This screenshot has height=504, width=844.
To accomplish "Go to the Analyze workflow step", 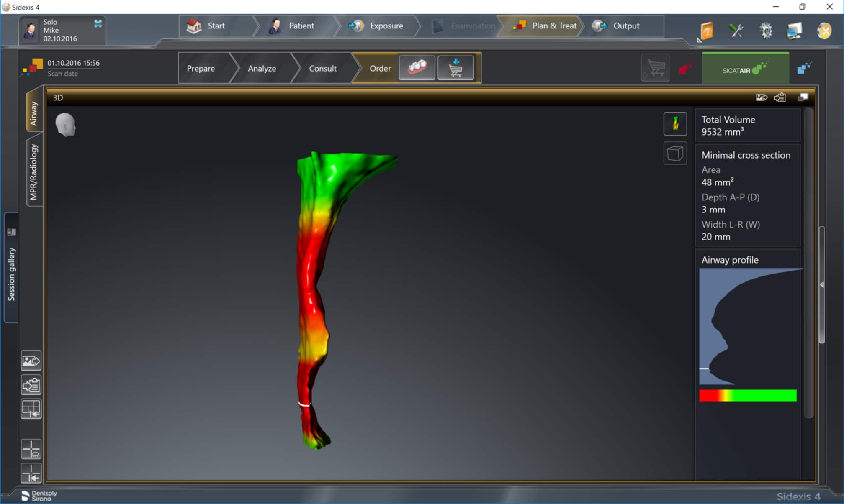I will pos(262,68).
